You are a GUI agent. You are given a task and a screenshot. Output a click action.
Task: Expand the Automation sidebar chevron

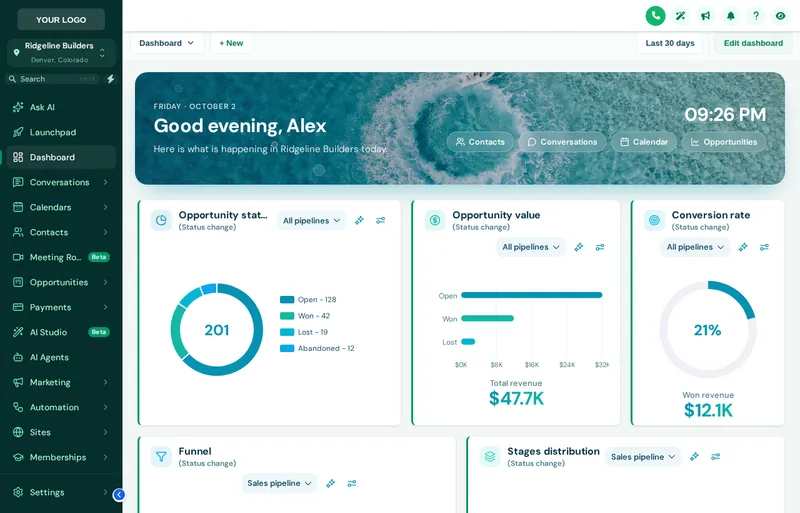(x=106, y=407)
